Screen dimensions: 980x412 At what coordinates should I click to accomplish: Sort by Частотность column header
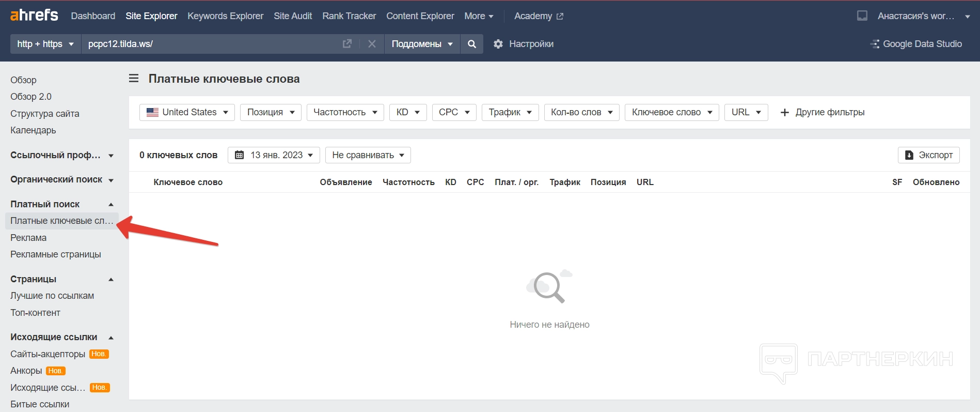408,182
